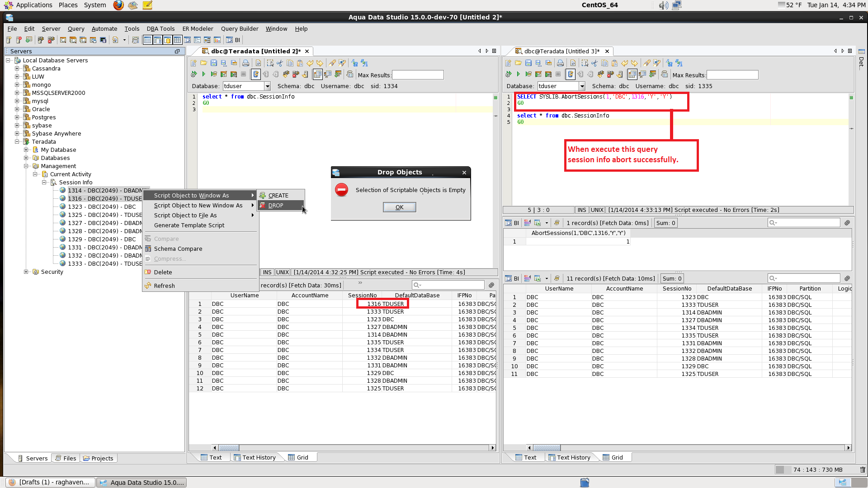Image resolution: width=868 pixels, height=488 pixels.
Task: Execute the query in Untitled 3 editor
Action: [x=518, y=74]
